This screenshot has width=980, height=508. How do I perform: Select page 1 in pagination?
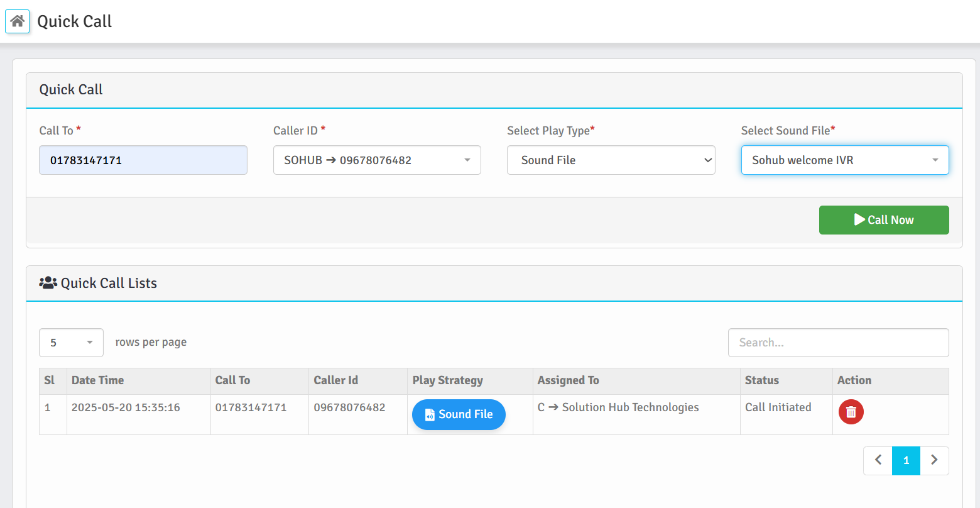906,460
